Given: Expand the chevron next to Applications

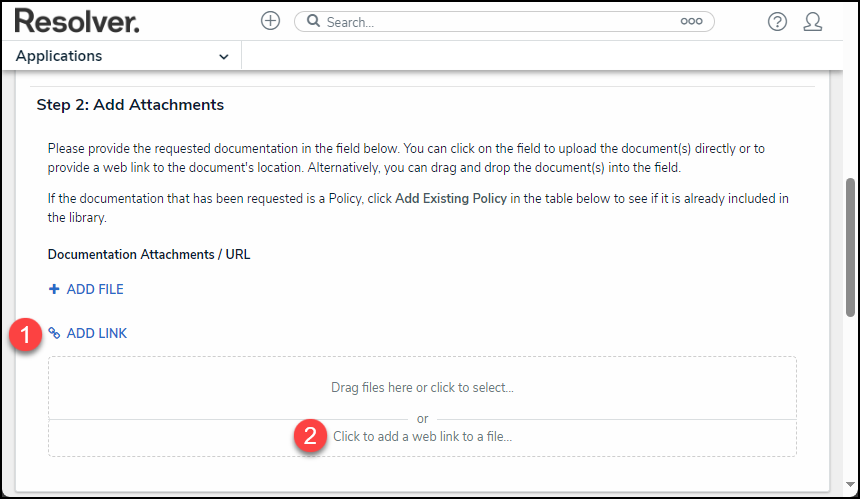Looking at the screenshot, I should 223,57.
